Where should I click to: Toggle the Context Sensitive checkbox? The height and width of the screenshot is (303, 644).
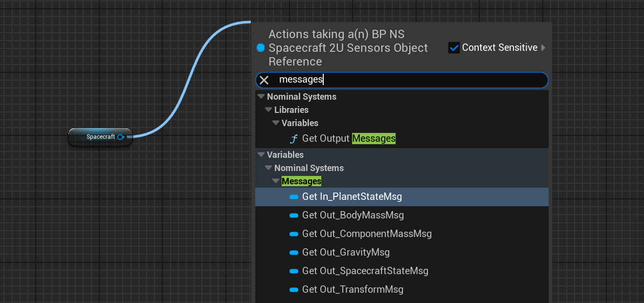point(454,47)
